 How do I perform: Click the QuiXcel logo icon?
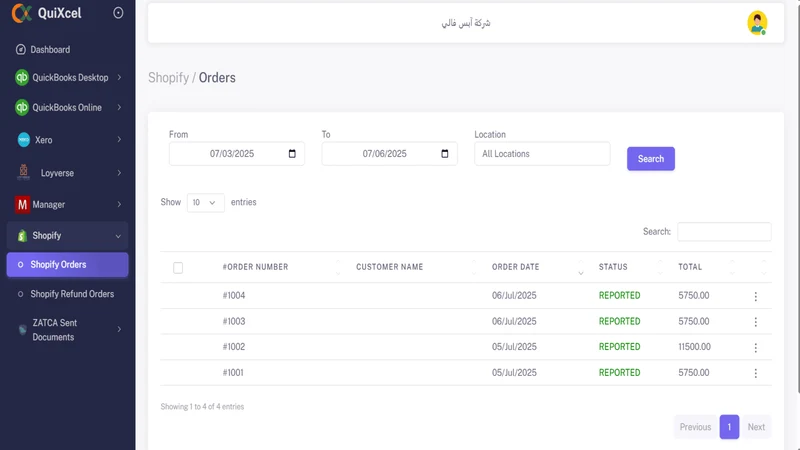pos(22,13)
